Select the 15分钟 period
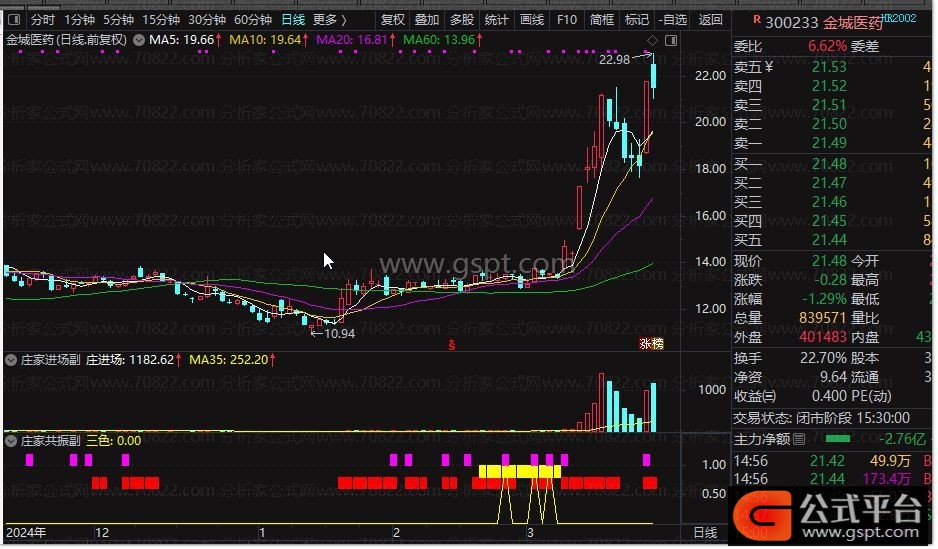 click(161, 20)
